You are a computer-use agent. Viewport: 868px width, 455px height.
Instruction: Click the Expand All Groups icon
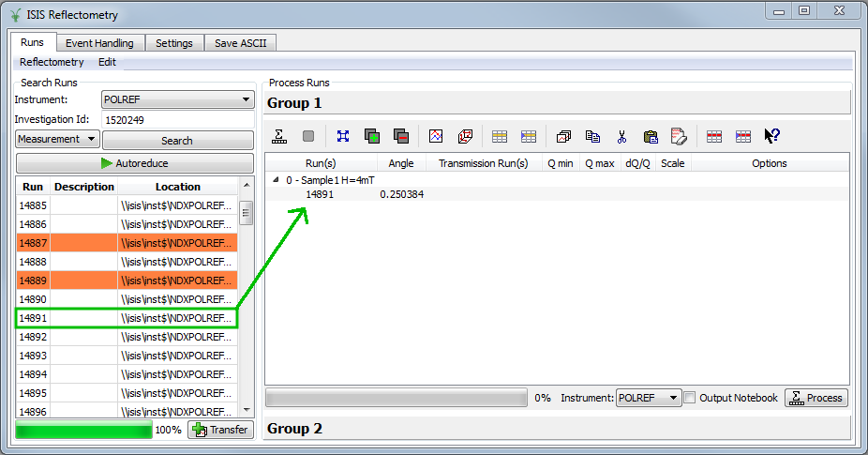pos(372,136)
